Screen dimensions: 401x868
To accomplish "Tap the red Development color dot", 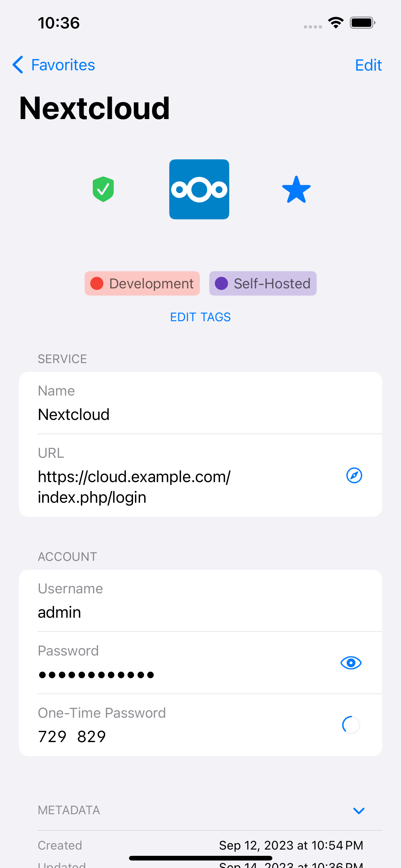I will click(97, 283).
